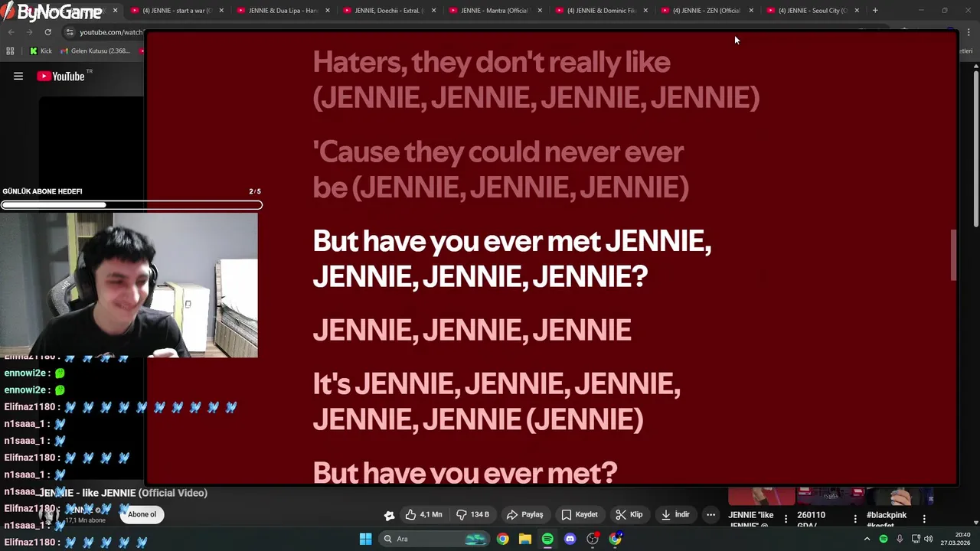Open the Kick bookmark

click(41, 51)
